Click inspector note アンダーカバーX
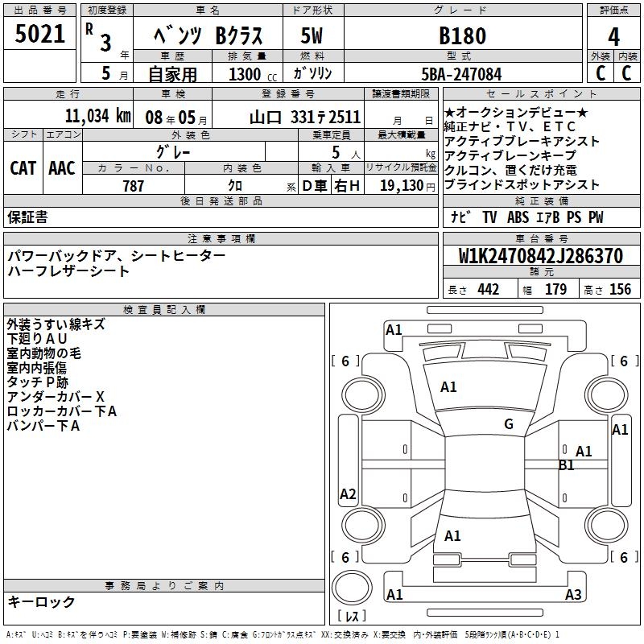Image resolution: width=644 pixels, height=644 pixels. (x=56, y=397)
